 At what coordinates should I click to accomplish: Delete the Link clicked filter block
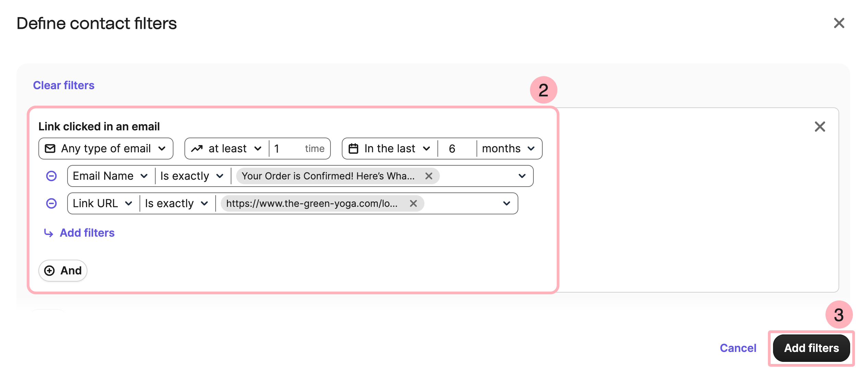tap(820, 127)
